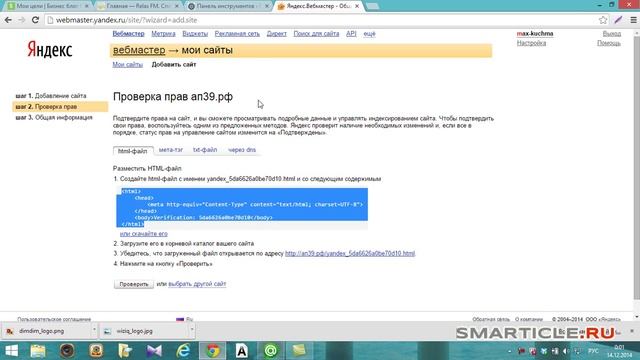Open the 'Директ' top navigation link
Image resolution: width=640 pixels, height=360 pixels.
(277, 33)
